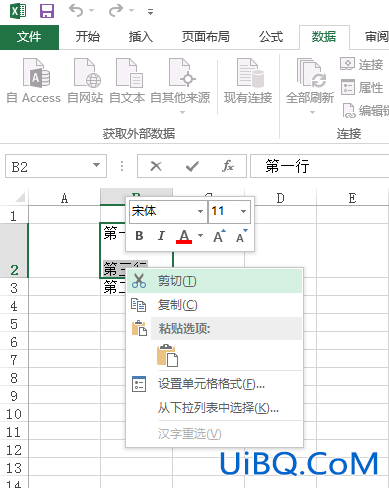The image size is (389, 488).
Task: Choose 复制(C) from the context menu
Action: pyautogui.click(x=215, y=305)
